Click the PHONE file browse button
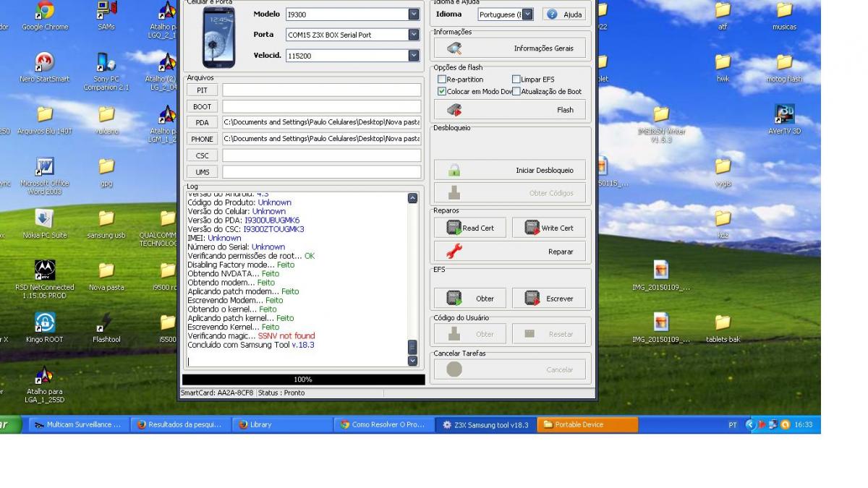Screen dimensions: 868x488 tap(202, 139)
